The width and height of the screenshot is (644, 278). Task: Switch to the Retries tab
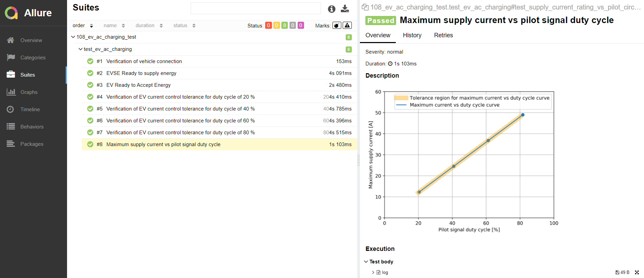(x=443, y=35)
